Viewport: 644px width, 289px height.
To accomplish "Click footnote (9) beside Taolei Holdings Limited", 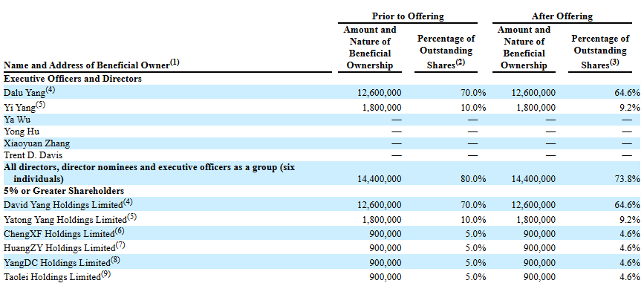I will click(x=106, y=275).
